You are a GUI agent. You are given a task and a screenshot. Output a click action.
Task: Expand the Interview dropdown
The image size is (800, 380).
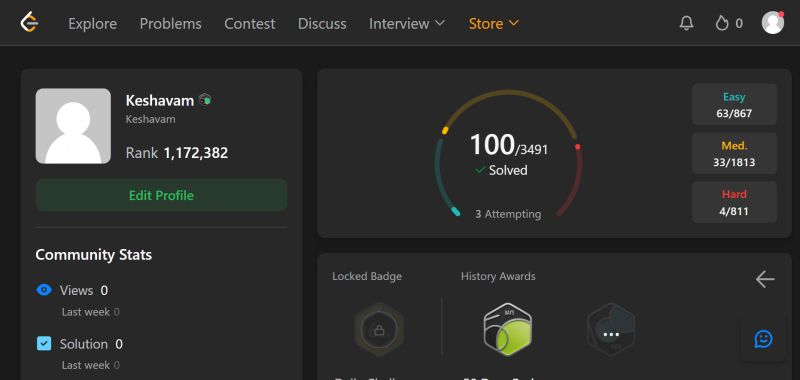coord(407,23)
